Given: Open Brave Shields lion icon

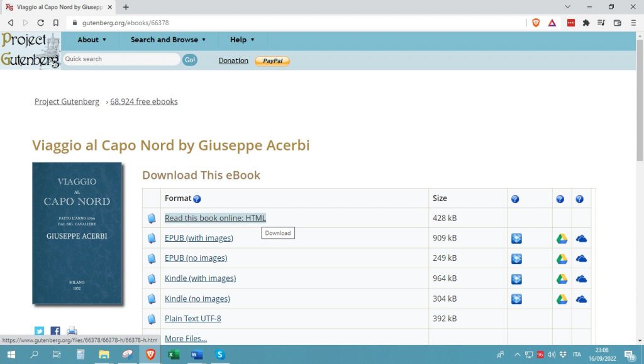Looking at the screenshot, I should (536, 23).
